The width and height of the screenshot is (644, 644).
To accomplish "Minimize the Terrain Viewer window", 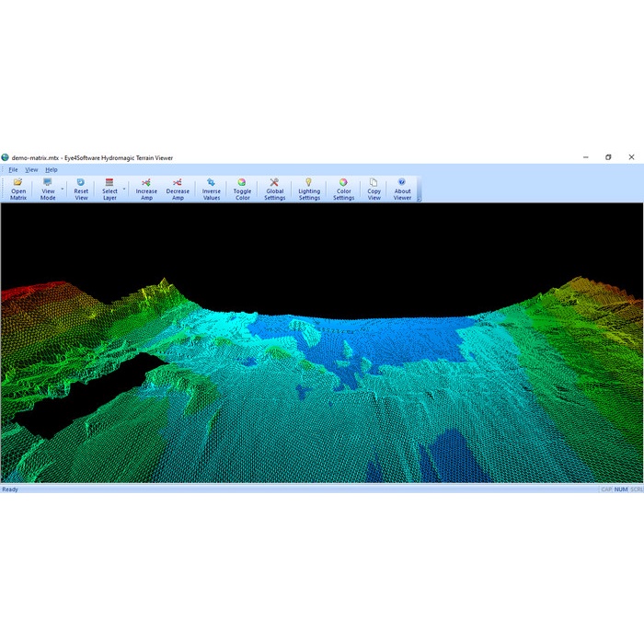I will click(586, 157).
